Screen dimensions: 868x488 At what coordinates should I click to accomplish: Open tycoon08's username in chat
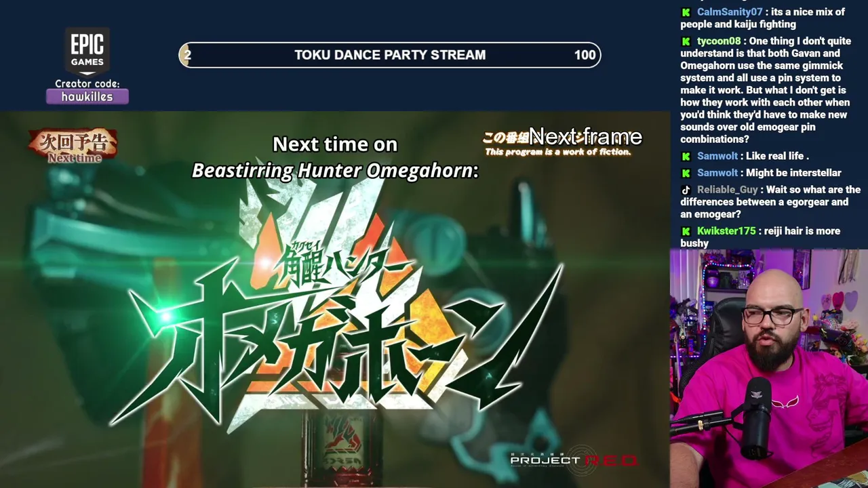pos(719,41)
